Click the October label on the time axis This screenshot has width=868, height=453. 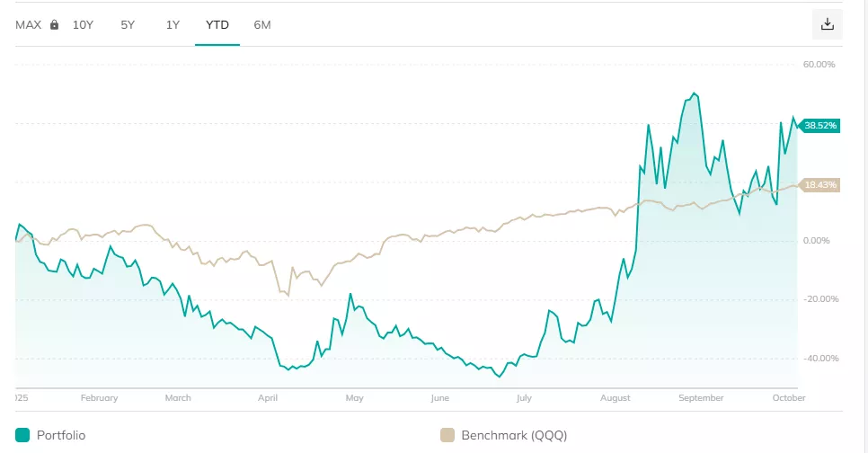pyautogui.click(x=791, y=397)
